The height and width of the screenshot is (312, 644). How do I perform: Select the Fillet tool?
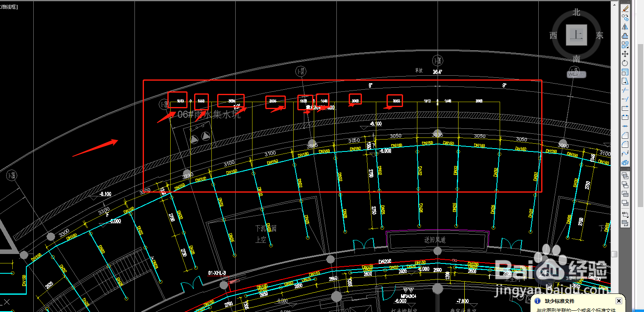pos(625,144)
